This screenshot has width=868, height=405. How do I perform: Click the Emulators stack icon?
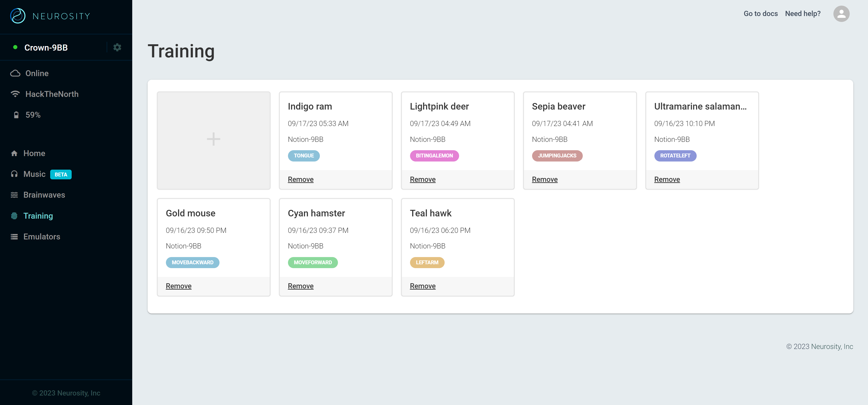click(14, 237)
